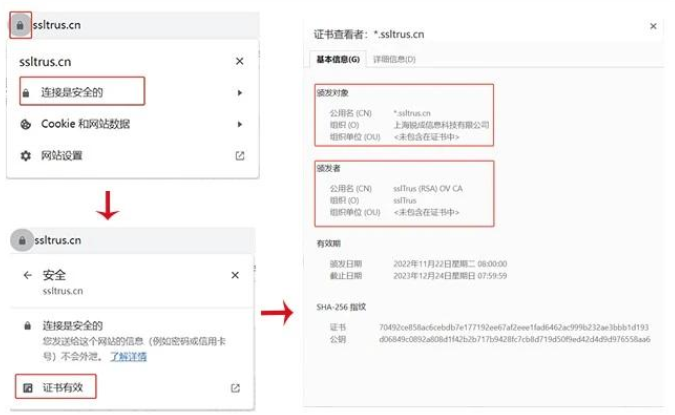Viewport: 675px width, 415px height.
Task: Click the sslTrus (RSA) OV CA issuer name
Action: coord(428,189)
